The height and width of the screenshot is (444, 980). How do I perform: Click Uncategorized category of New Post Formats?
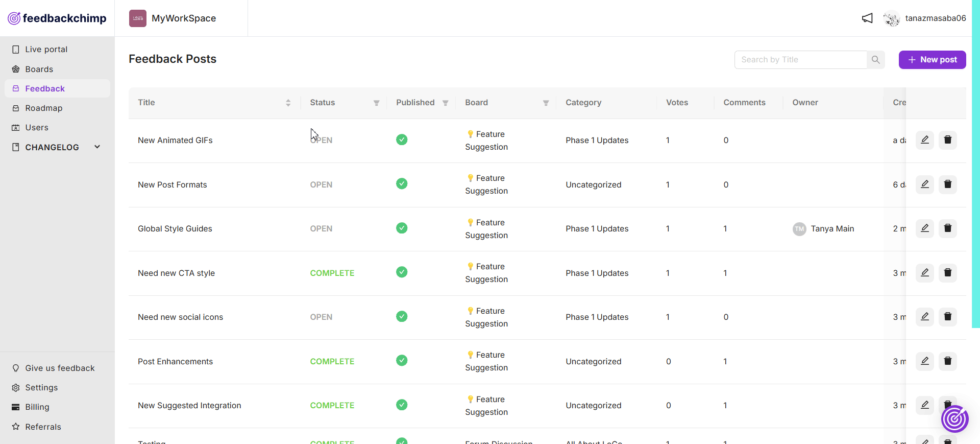[x=594, y=185]
